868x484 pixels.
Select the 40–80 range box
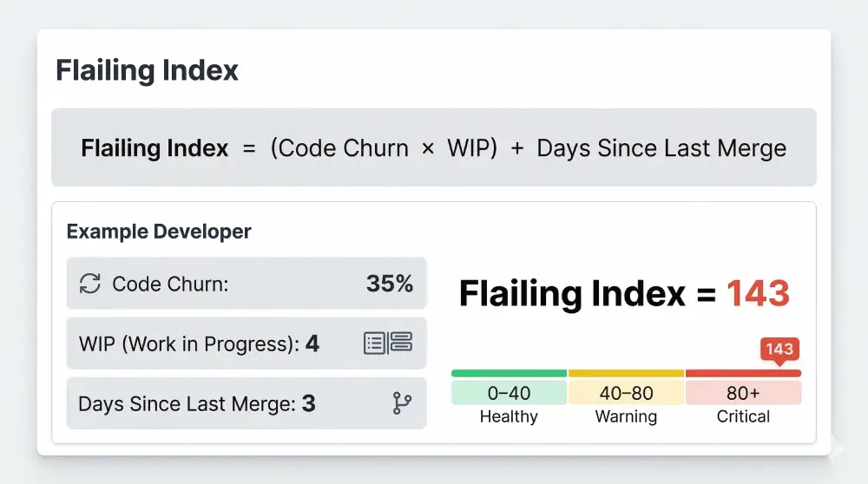626,393
